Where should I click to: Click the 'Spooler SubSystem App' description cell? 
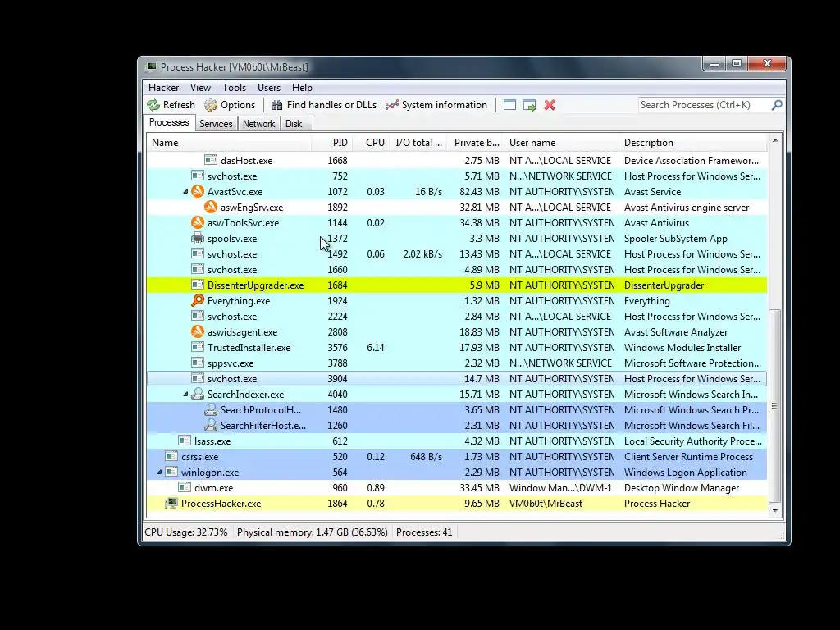click(676, 239)
